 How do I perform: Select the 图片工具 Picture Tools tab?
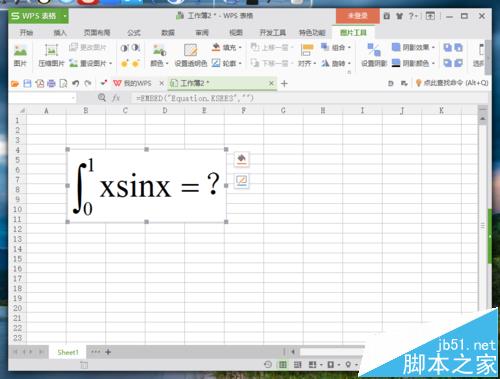coord(353,32)
